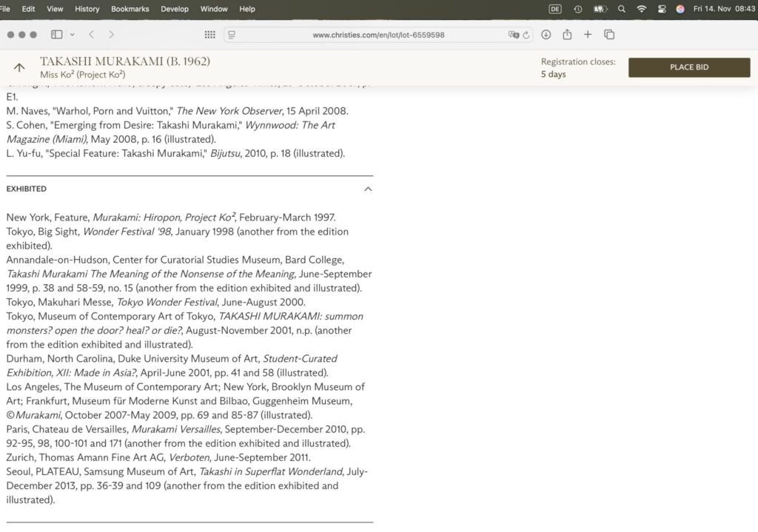
Task: Click the translate page icon in address bar
Action: (513, 35)
